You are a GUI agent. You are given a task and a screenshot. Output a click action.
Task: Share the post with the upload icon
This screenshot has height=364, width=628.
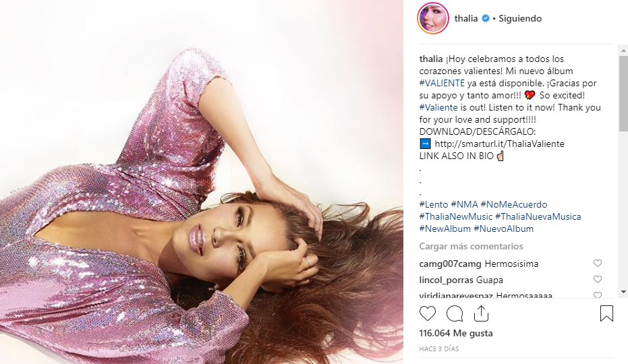point(481,313)
